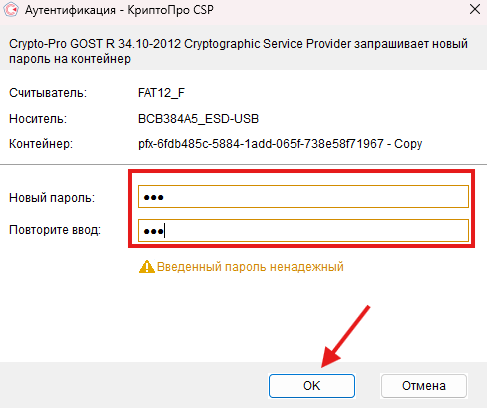Click the Считыватель label
The image size is (487, 408).
click(x=48, y=93)
